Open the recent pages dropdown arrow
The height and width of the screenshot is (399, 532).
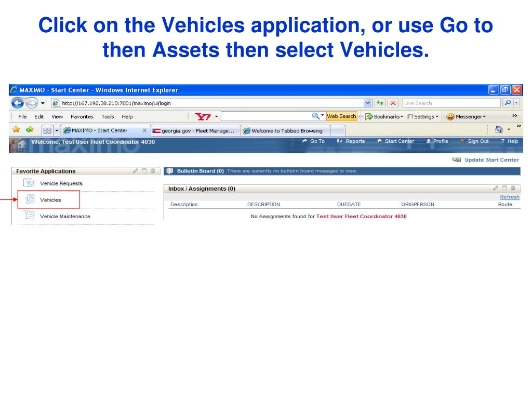pyautogui.click(x=43, y=103)
